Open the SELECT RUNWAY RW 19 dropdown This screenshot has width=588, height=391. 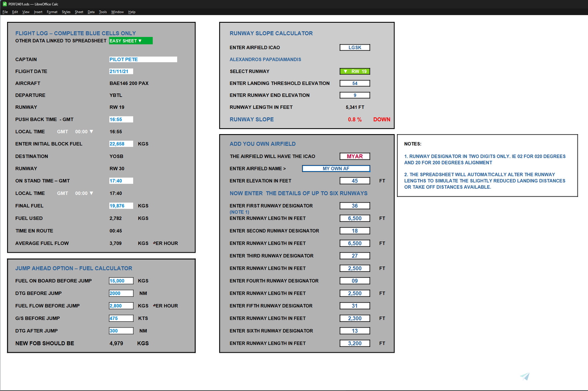coord(354,71)
